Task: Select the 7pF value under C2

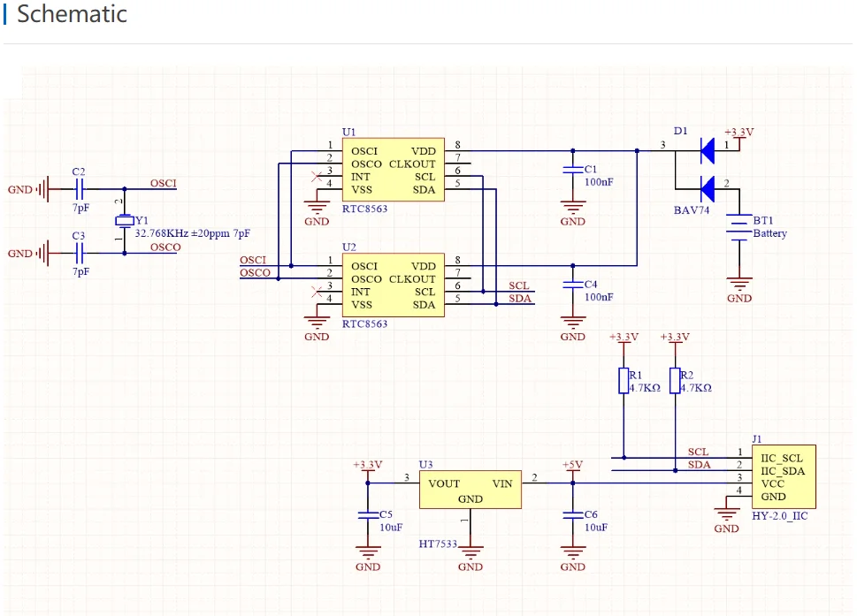Action: pos(80,208)
